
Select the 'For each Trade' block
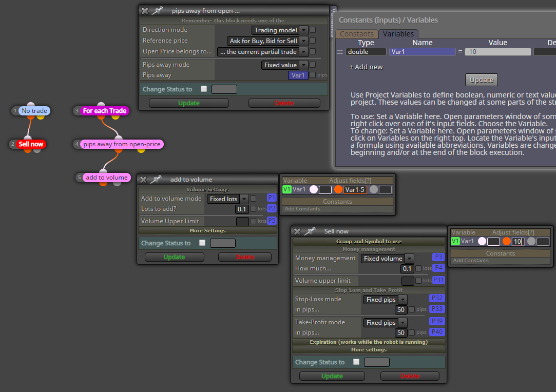tap(105, 111)
